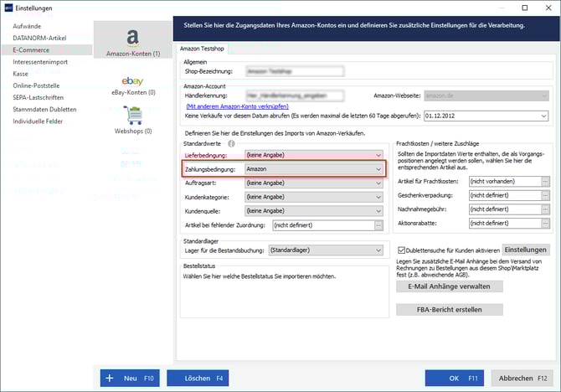Open the Lager für die Bestandsbuchung dropdown
This screenshot has width=561, height=392.
pyautogui.click(x=326, y=250)
